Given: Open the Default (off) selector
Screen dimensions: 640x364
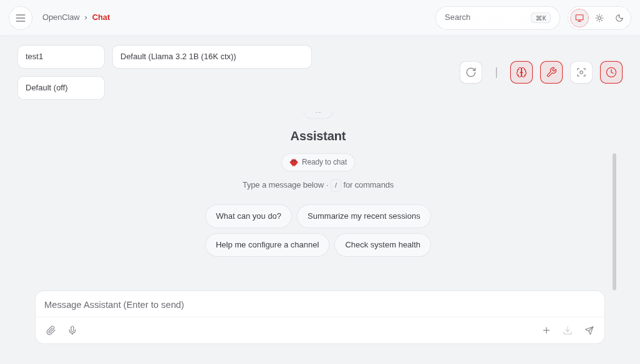Looking at the screenshot, I should pyautogui.click(x=61, y=88).
